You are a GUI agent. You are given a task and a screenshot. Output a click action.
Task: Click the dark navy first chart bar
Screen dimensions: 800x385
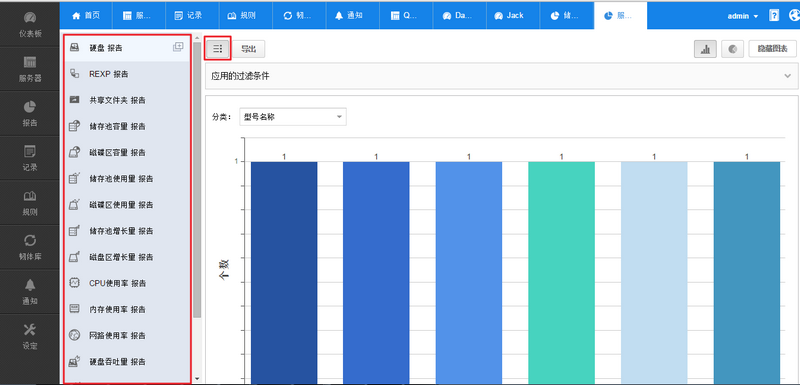pos(284,273)
